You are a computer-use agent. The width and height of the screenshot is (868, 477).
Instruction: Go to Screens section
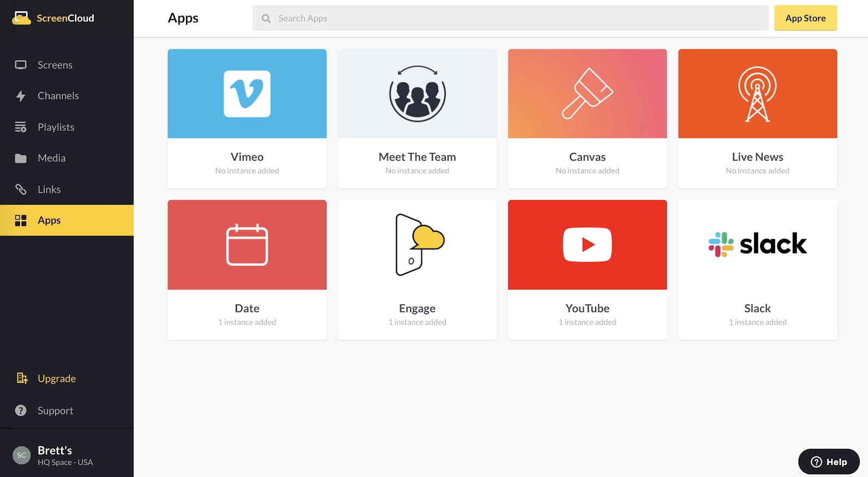pos(67,65)
